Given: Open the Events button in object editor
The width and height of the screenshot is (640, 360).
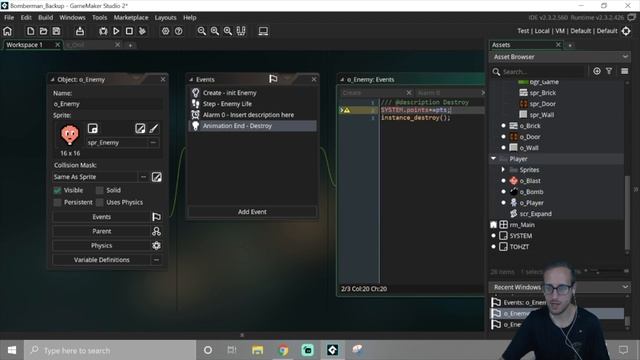Looking at the screenshot, I should pyautogui.click(x=102, y=217).
